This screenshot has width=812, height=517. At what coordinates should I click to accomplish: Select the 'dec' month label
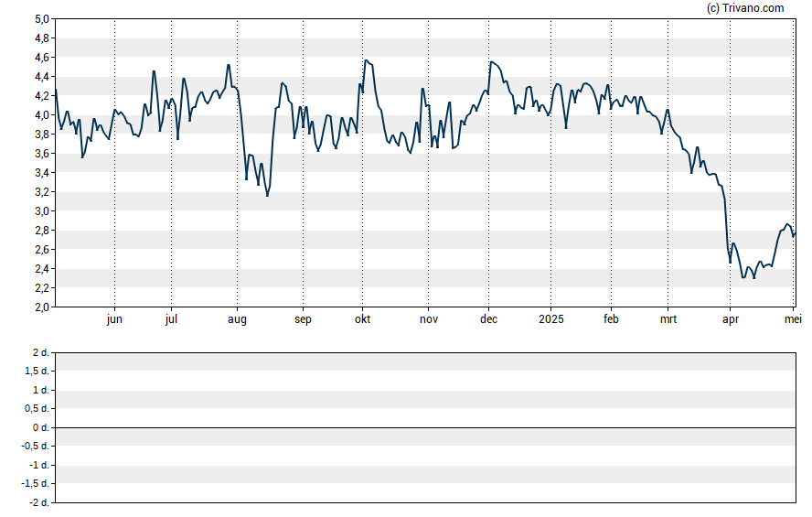point(489,319)
